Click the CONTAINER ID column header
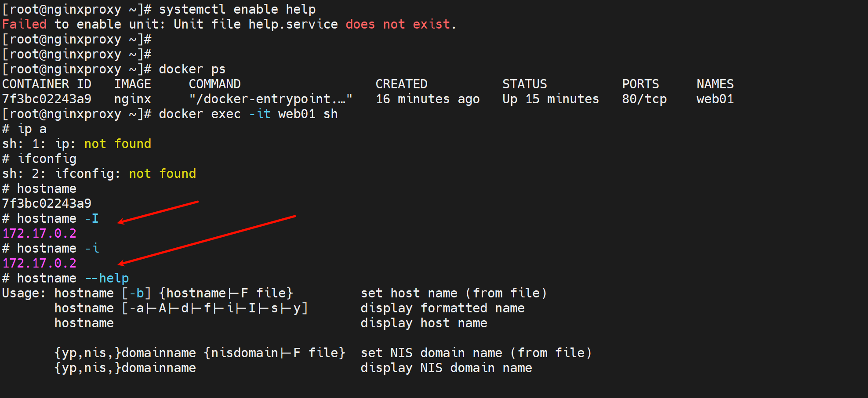868x398 pixels. 47,84
